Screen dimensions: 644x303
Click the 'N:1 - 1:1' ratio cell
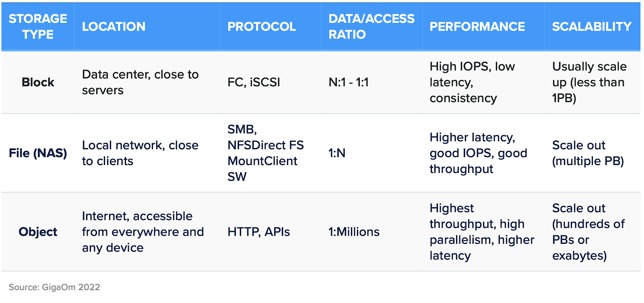tap(348, 82)
